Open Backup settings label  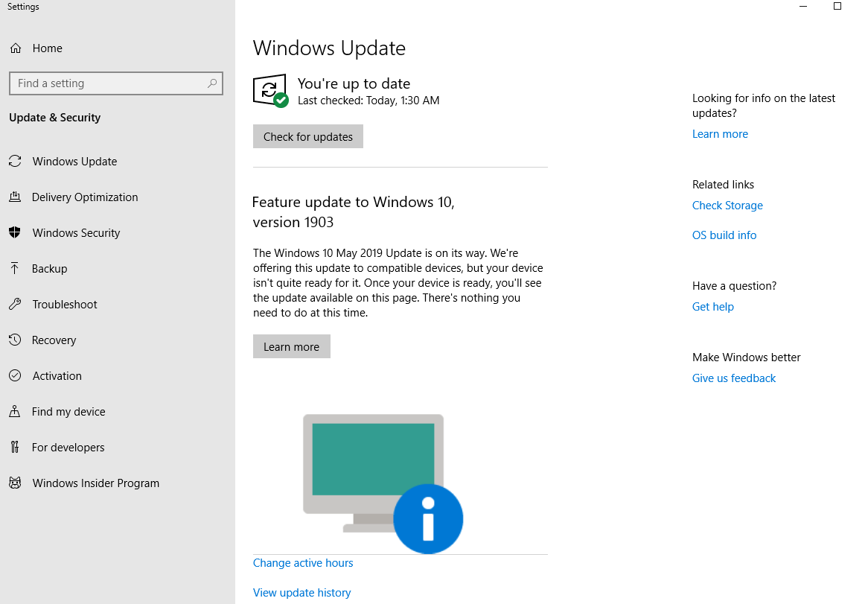pyautogui.click(x=49, y=269)
